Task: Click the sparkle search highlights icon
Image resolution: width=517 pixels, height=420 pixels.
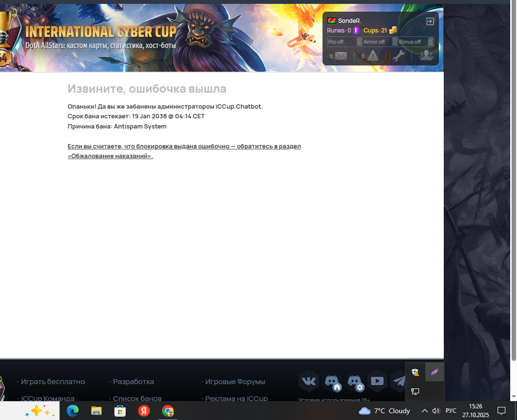Action: click(x=40, y=411)
